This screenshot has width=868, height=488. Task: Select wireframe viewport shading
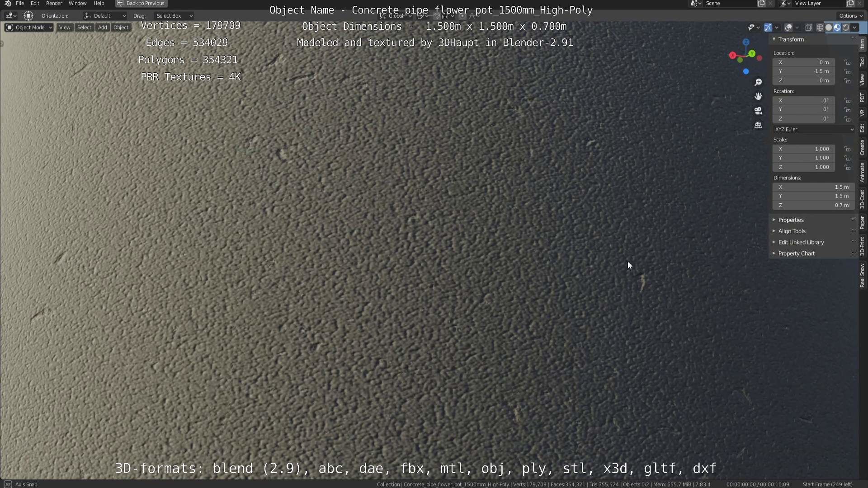point(820,28)
